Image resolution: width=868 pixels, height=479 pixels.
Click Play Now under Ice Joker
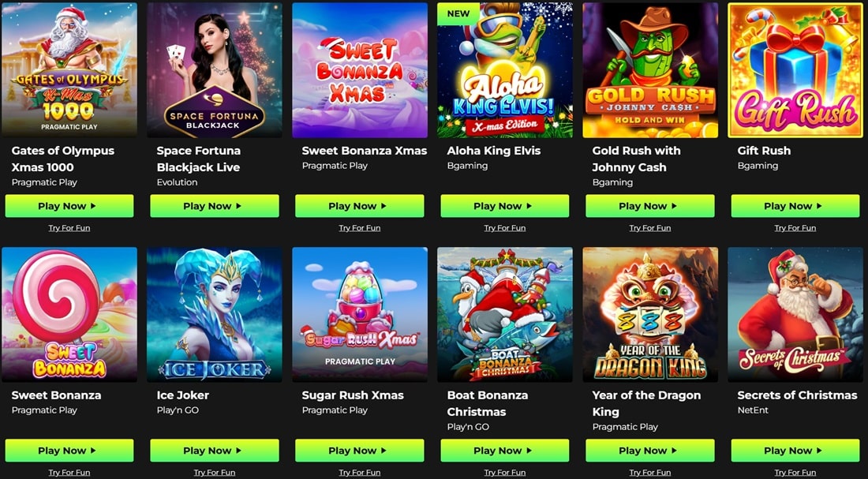click(x=214, y=451)
